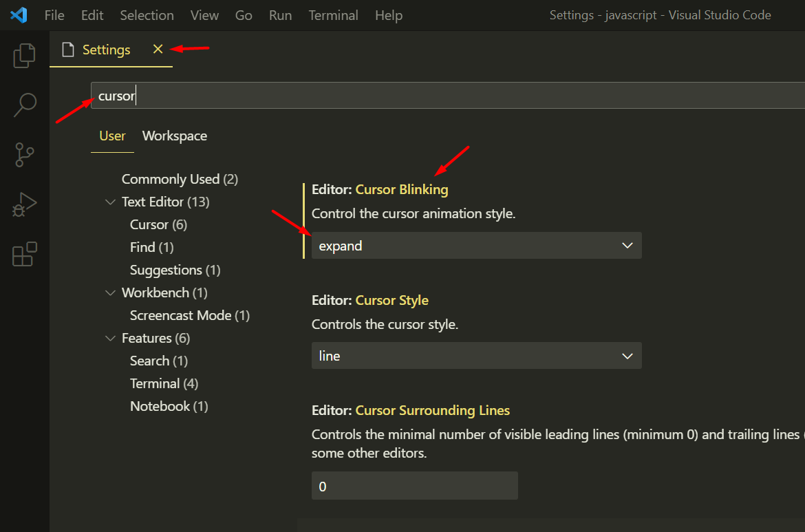Click Cursor Surrounding Lines number field
805x532 pixels.
414,486
